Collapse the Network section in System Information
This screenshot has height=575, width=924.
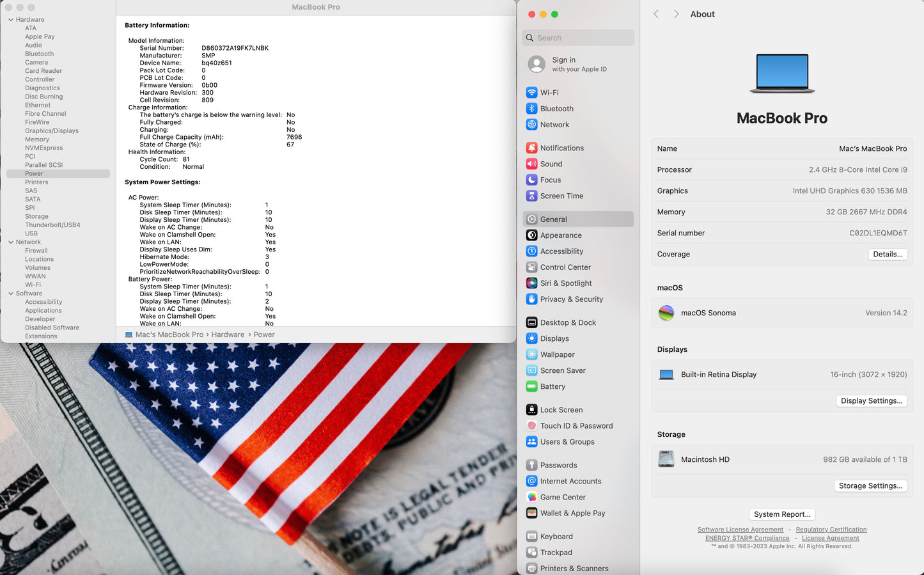(x=11, y=242)
